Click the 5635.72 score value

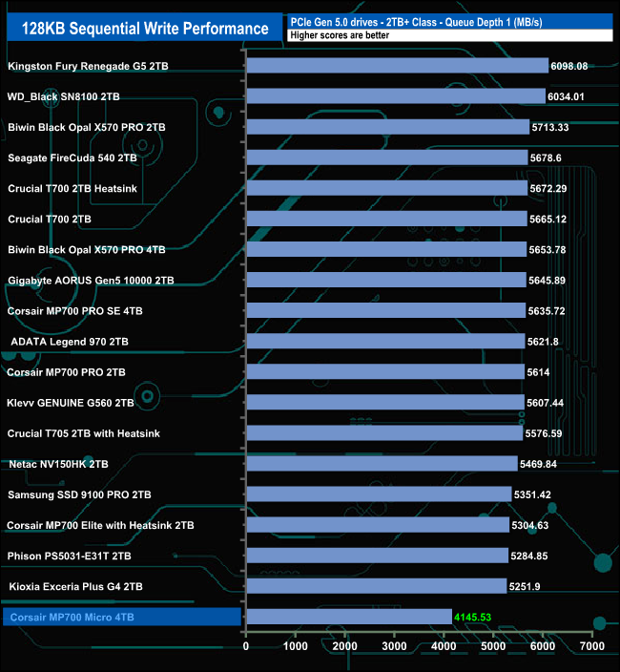[547, 311]
